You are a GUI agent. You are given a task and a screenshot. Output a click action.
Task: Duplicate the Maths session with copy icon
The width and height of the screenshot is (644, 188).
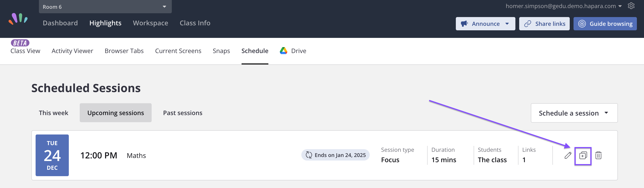pos(583,156)
